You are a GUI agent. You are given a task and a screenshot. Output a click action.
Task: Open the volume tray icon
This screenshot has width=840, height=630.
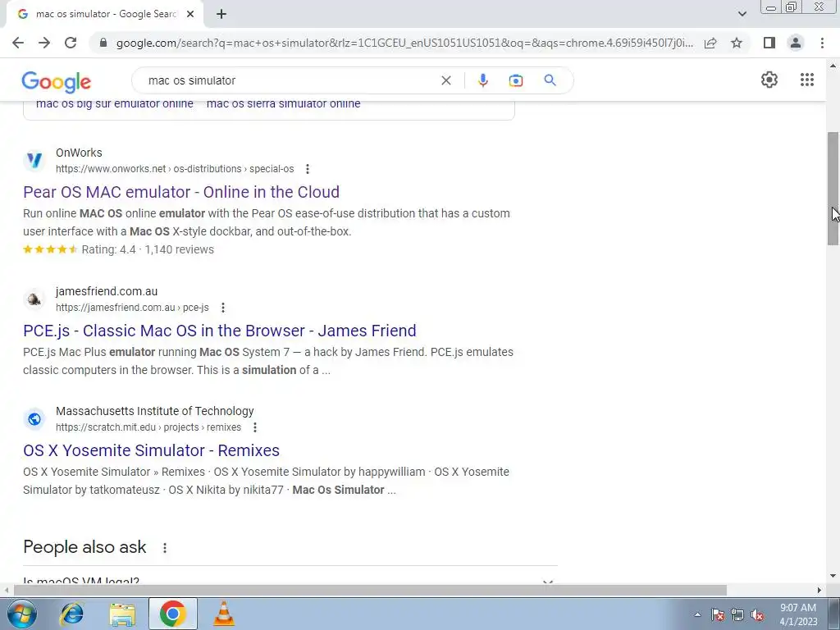pos(757,615)
